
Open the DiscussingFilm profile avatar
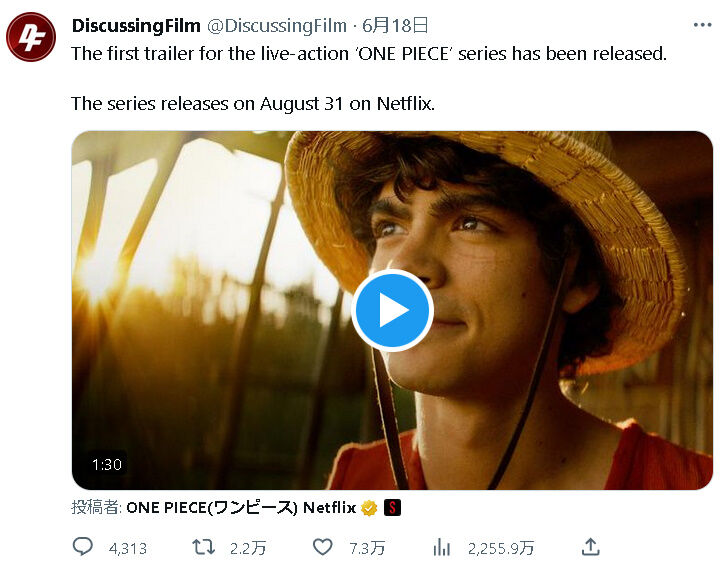click(31, 37)
